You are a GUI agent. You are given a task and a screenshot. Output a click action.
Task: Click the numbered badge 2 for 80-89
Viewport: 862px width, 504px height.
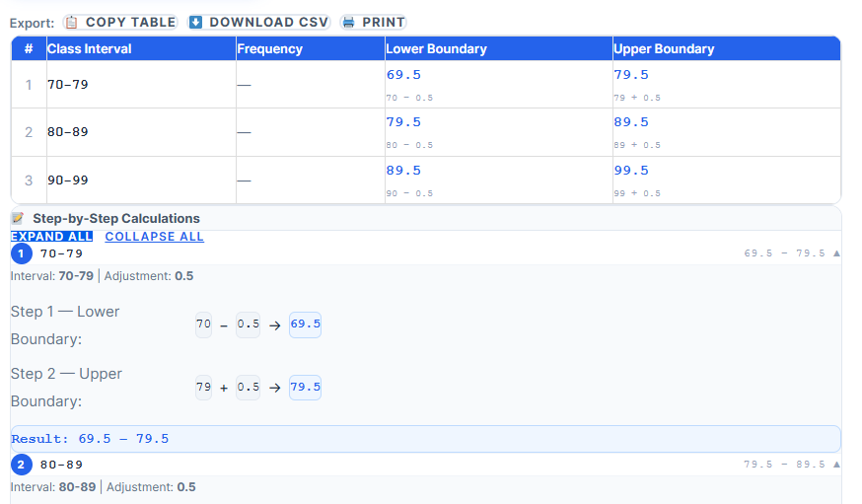click(22, 465)
